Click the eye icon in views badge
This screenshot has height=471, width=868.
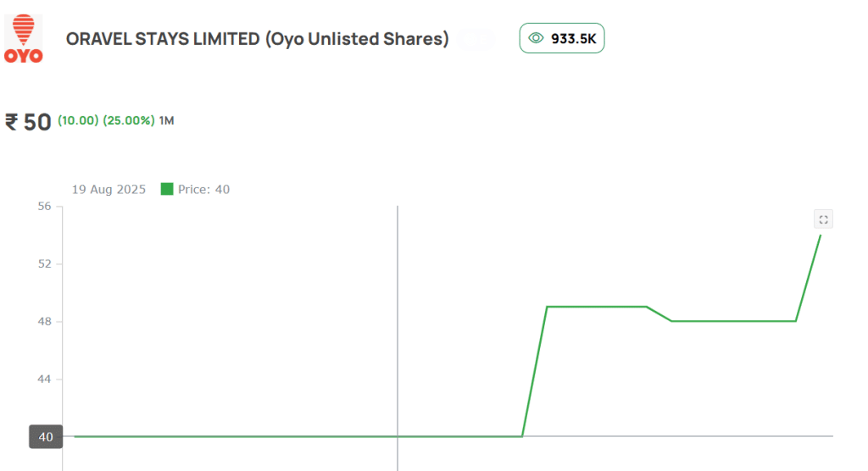536,38
